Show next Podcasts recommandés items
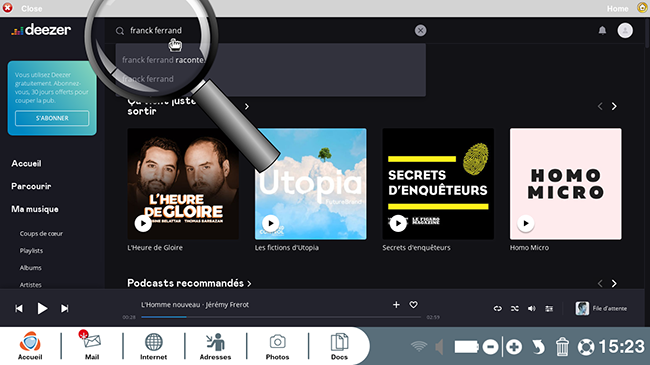Viewport: 650px width, 365px height. tap(614, 284)
